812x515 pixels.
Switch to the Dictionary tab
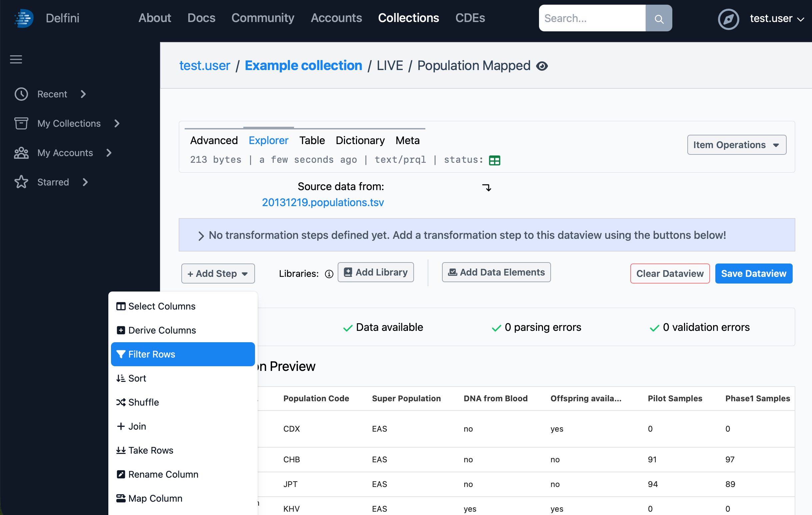coord(360,140)
